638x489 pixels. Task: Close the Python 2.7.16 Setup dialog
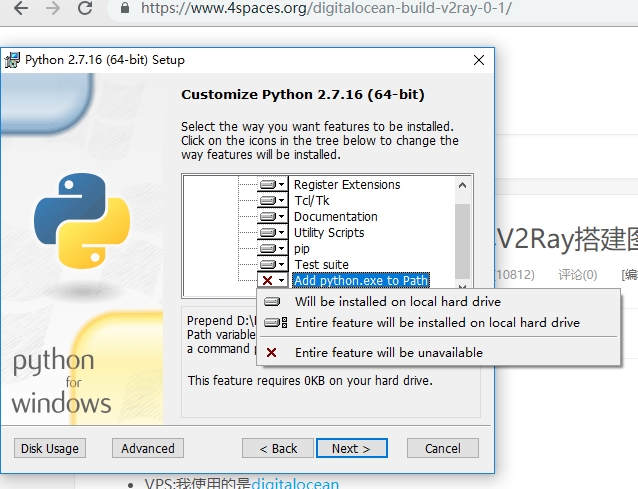[x=479, y=60]
